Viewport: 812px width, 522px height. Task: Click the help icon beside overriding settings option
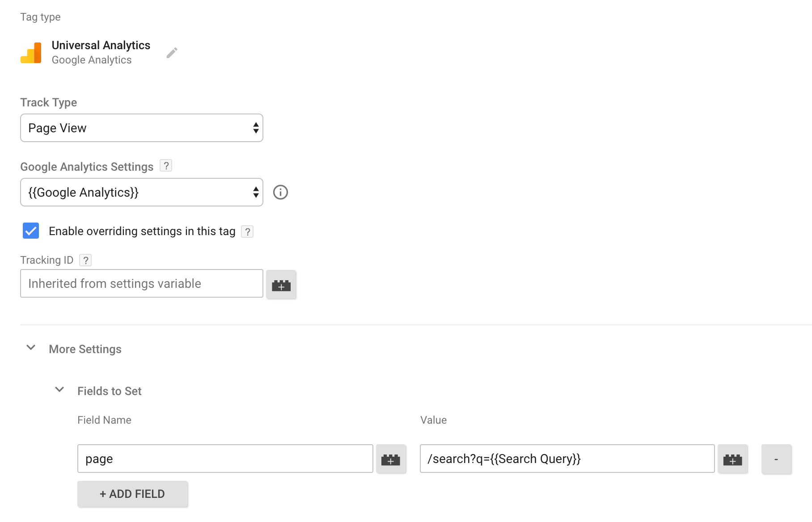click(x=247, y=231)
